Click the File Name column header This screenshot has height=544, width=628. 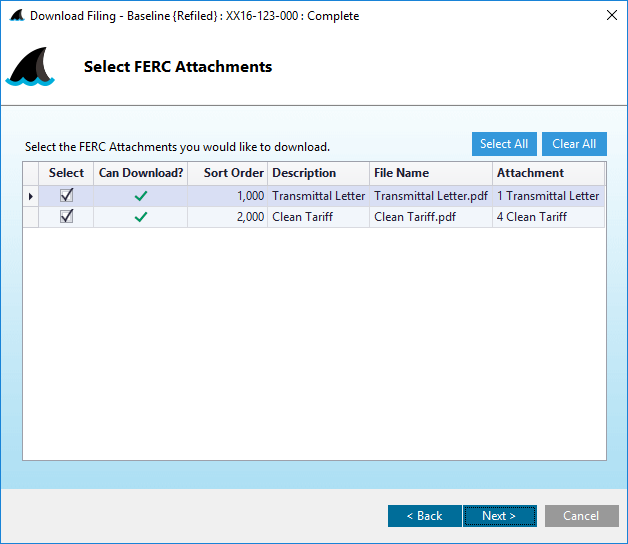click(x=430, y=173)
